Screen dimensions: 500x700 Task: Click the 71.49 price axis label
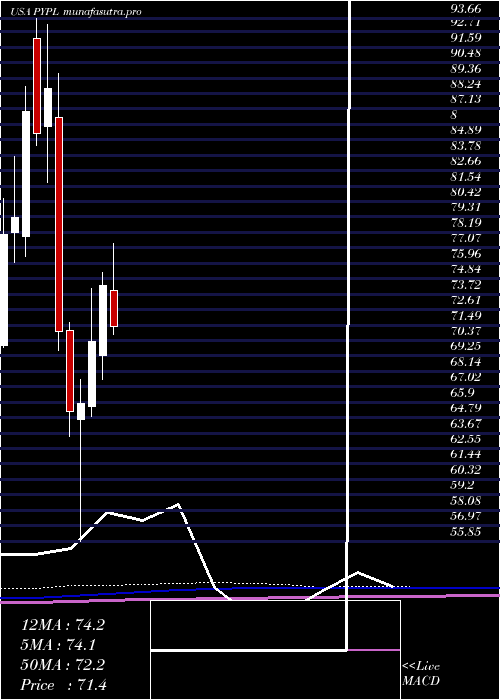point(466,316)
